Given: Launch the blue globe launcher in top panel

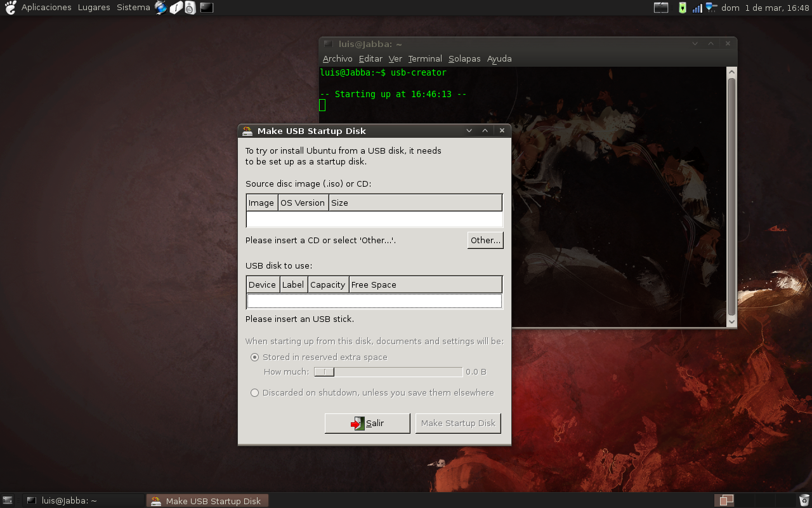Looking at the screenshot, I should pyautogui.click(x=160, y=8).
